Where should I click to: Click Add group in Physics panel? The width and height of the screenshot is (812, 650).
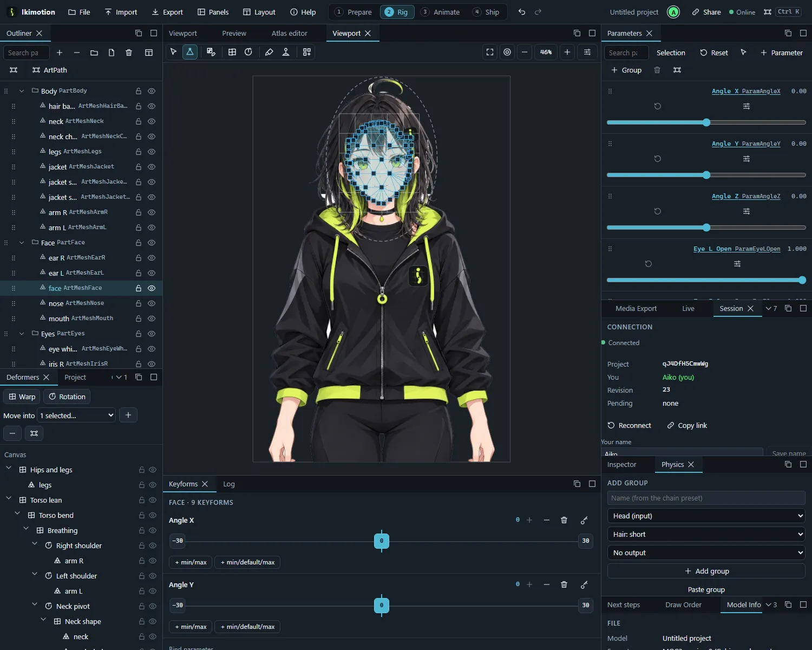click(706, 571)
